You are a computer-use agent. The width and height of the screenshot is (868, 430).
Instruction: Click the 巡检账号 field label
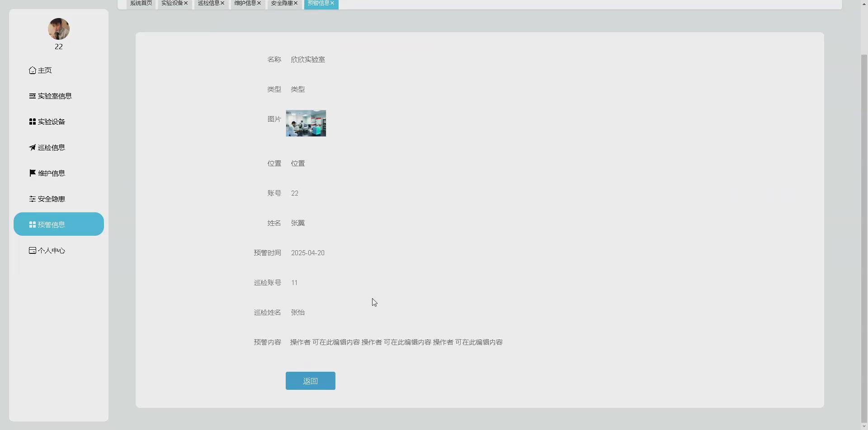pyautogui.click(x=268, y=283)
